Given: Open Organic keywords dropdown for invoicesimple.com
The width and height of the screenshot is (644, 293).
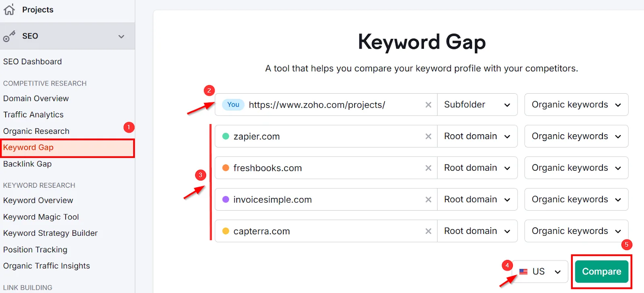Looking at the screenshot, I should pos(576,199).
